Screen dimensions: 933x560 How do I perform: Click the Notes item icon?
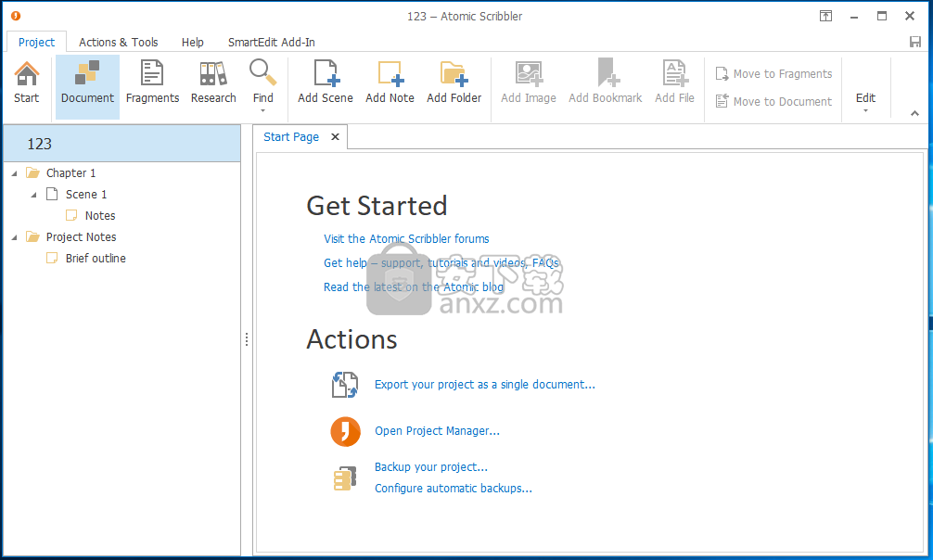tap(71, 215)
